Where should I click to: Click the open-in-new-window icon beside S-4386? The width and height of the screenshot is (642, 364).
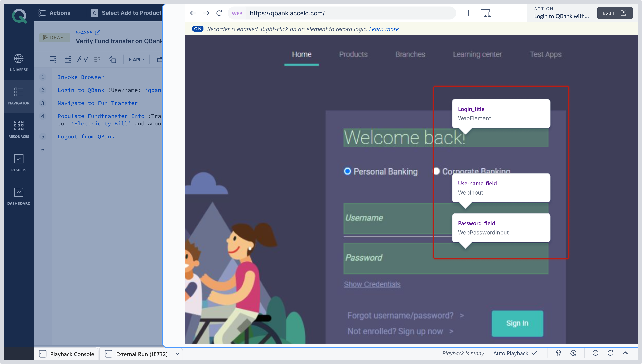(98, 32)
